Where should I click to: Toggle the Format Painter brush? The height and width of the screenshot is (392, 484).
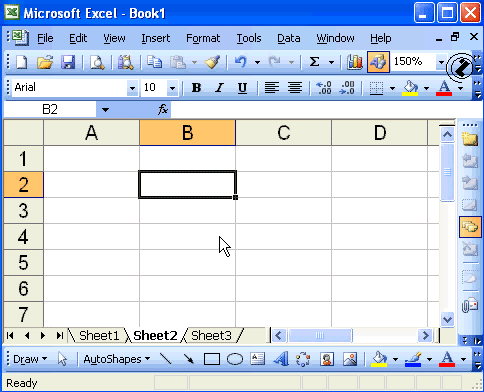212,62
